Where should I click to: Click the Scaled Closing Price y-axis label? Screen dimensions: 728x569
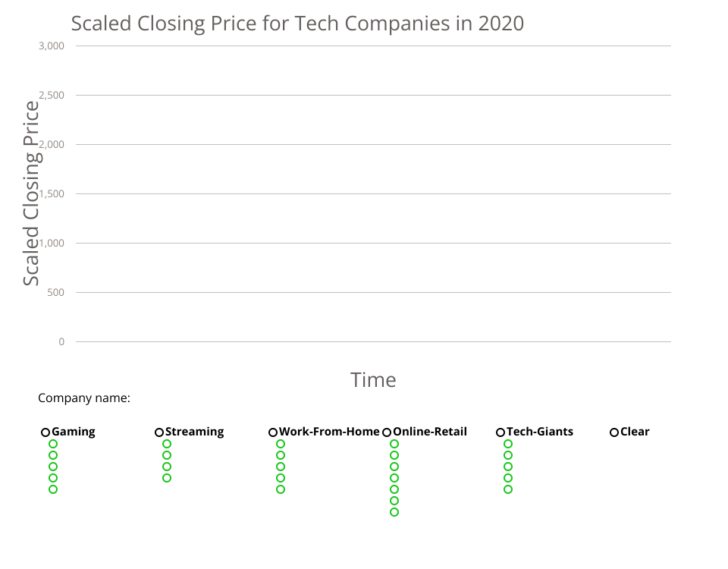[31, 193]
